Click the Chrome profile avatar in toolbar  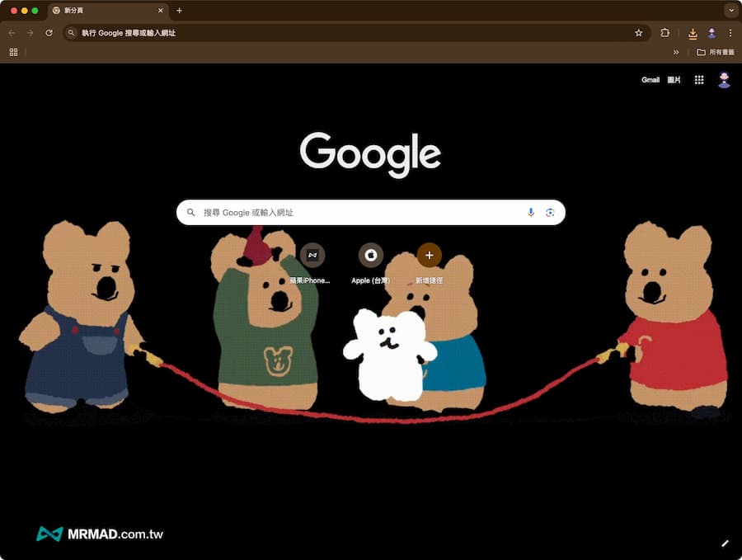[x=711, y=33]
